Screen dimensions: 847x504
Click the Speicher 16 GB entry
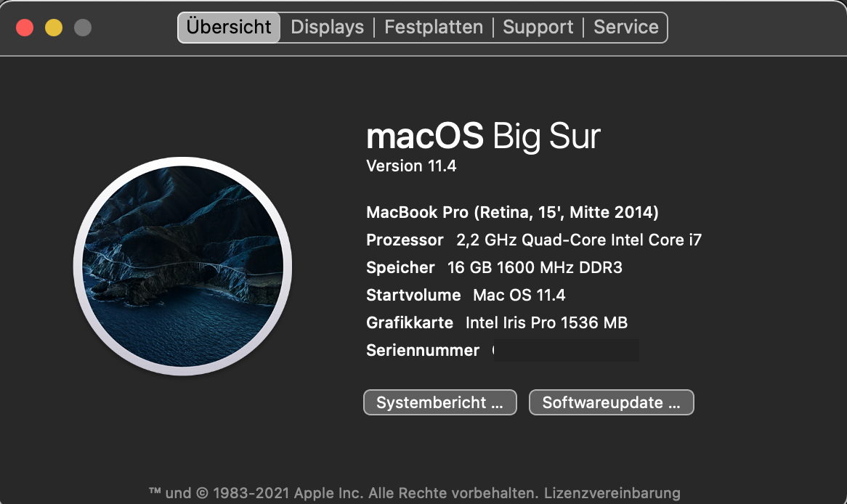(x=494, y=267)
